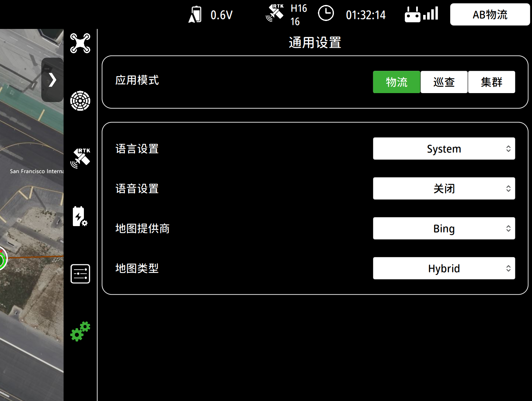This screenshot has width=532, height=401.
Task: Open the battery settings icon
Action: coord(80,216)
